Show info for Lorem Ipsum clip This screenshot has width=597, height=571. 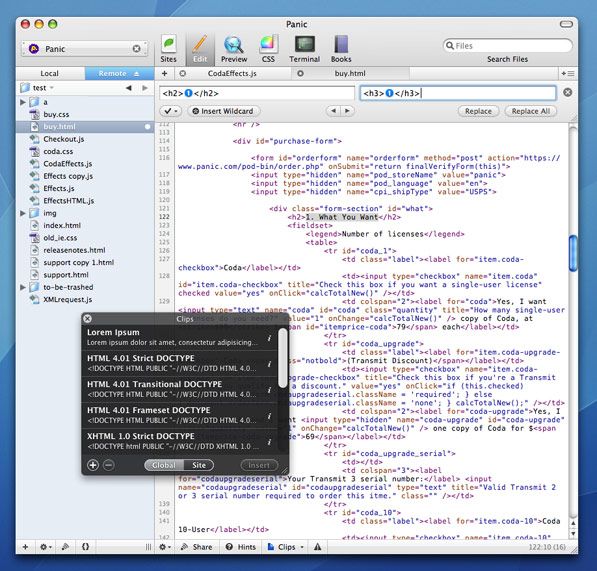click(x=269, y=338)
